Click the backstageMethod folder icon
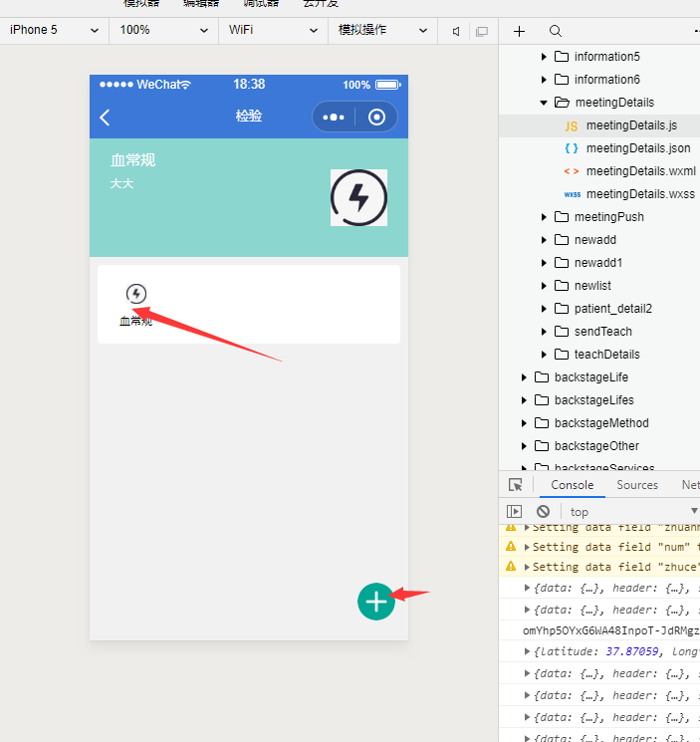 [542, 423]
